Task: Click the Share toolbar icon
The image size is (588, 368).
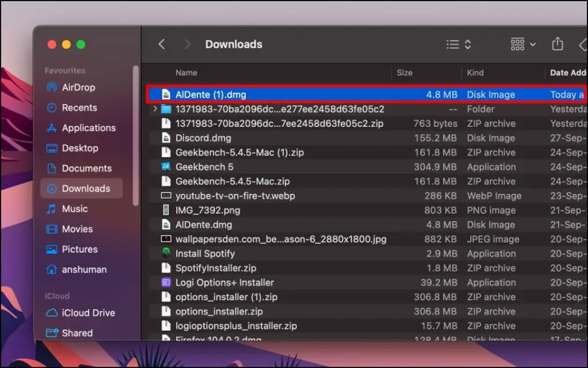Action: pyautogui.click(x=557, y=44)
